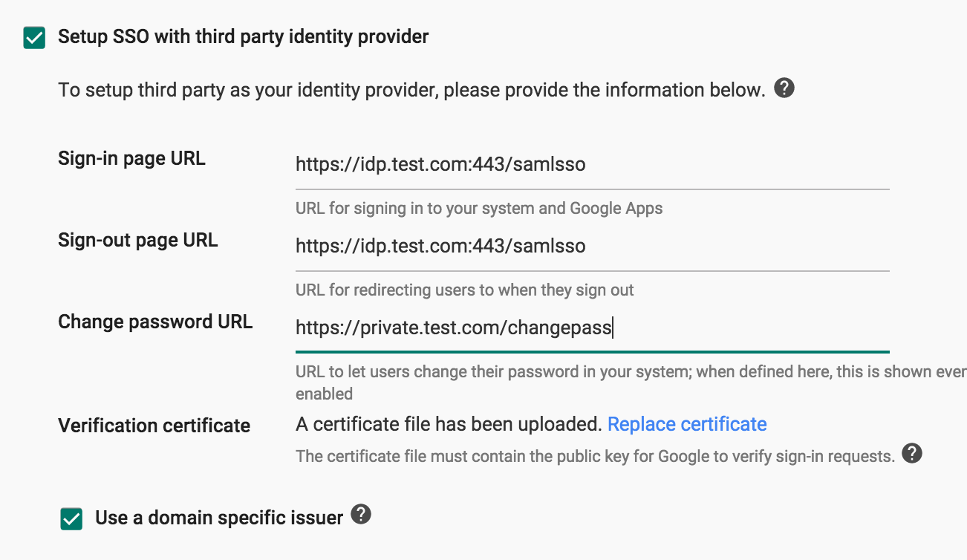This screenshot has height=560, width=967.
Task: Open help for domain specific issuer option
Action: 362,515
